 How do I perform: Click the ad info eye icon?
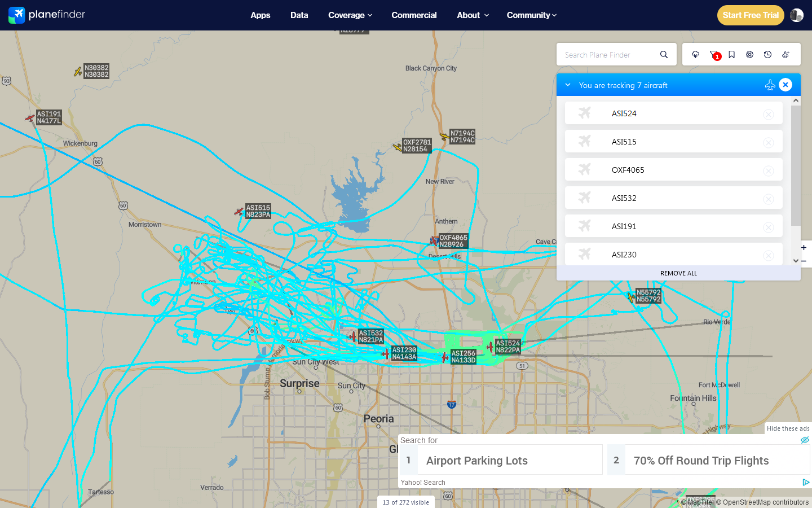pos(805,440)
